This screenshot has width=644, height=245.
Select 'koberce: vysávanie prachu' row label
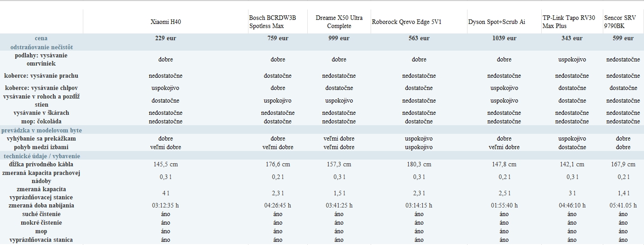point(41,75)
